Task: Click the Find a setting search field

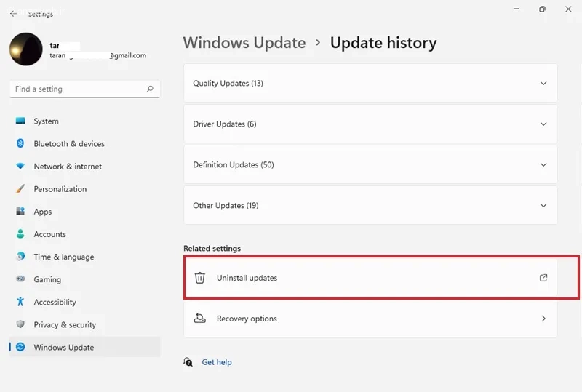Action: pyautogui.click(x=85, y=89)
